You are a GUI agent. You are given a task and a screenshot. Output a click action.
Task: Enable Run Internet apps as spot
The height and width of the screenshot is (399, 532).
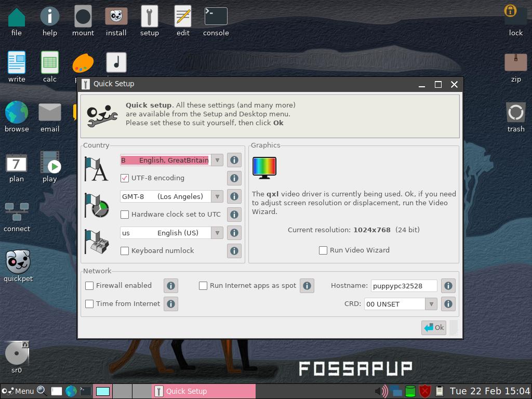point(203,286)
